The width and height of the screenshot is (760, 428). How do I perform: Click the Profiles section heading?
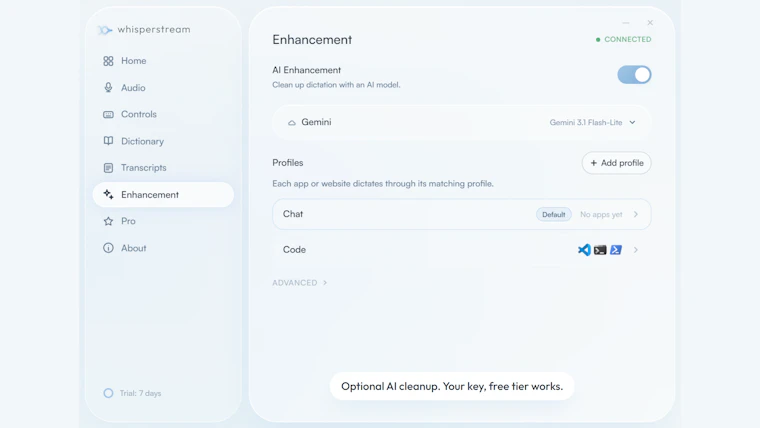tap(287, 163)
